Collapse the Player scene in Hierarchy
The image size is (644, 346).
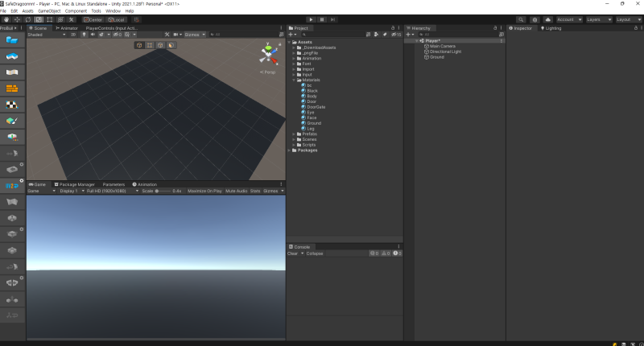[x=416, y=40]
